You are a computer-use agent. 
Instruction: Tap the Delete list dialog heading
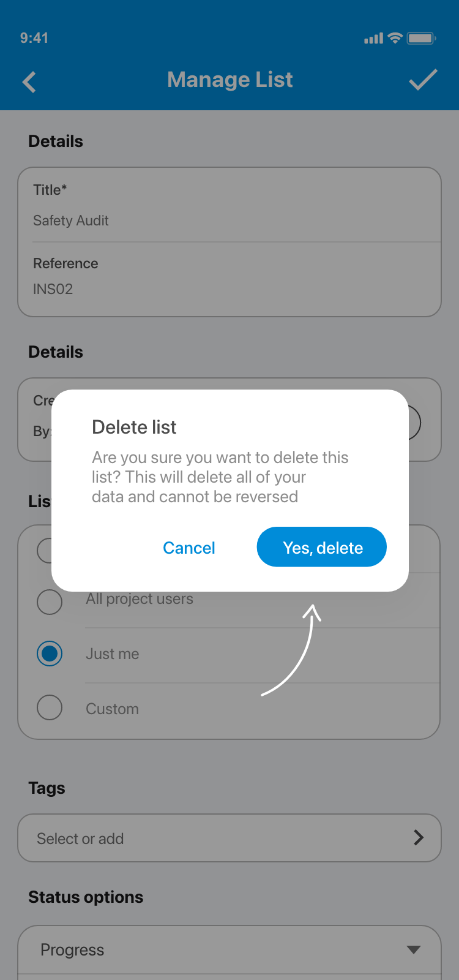point(134,427)
